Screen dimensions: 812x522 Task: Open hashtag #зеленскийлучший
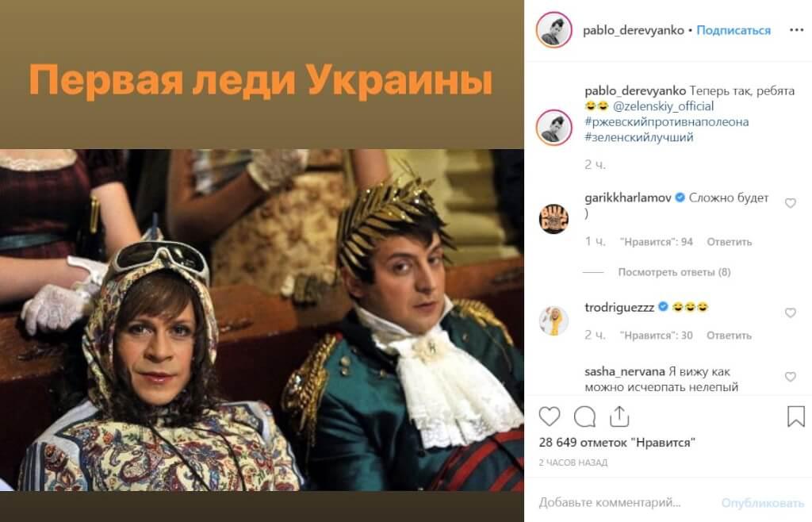(638, 138)
